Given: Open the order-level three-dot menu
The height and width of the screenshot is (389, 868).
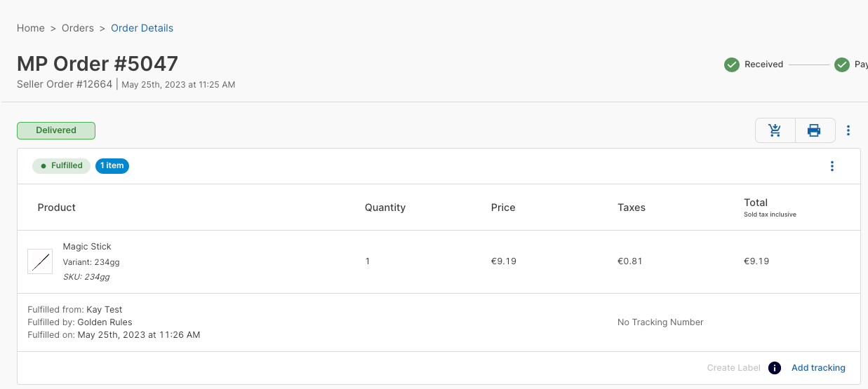Looking at the screenshot, I should [848, 130].
